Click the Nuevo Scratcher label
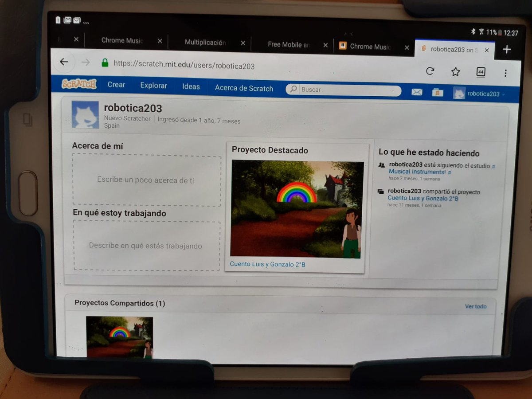This screenshot has height=399, width=532. click(127, 118)
